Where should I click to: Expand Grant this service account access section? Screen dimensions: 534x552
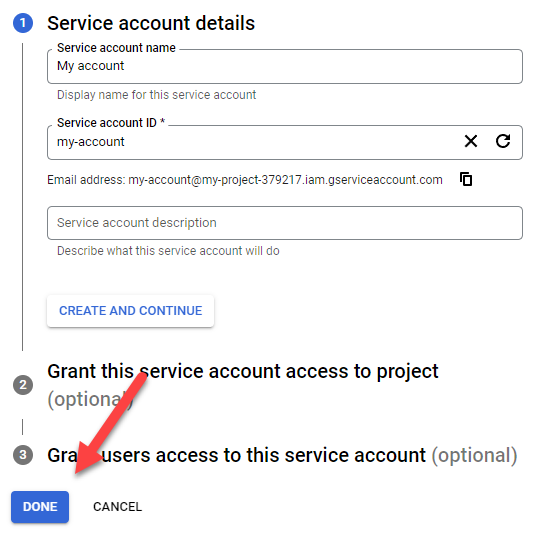point(243,371)
